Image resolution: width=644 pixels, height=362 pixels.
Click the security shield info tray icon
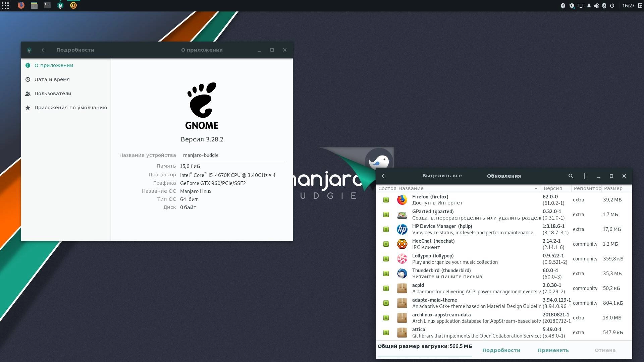[572, 6]
